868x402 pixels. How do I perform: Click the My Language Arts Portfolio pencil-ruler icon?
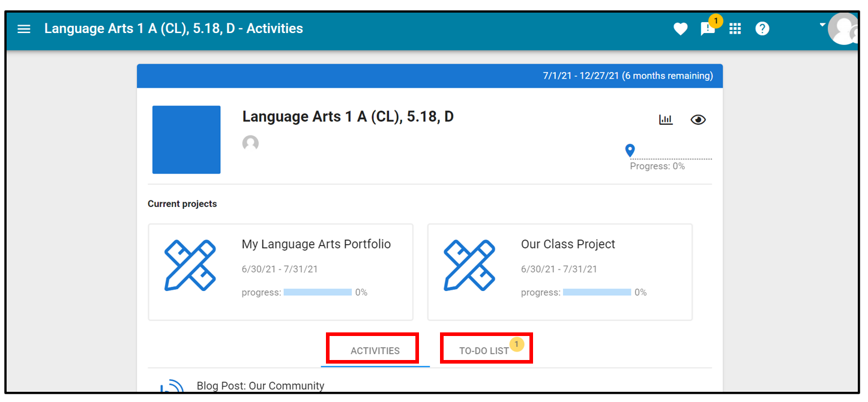tap(190, 265)
